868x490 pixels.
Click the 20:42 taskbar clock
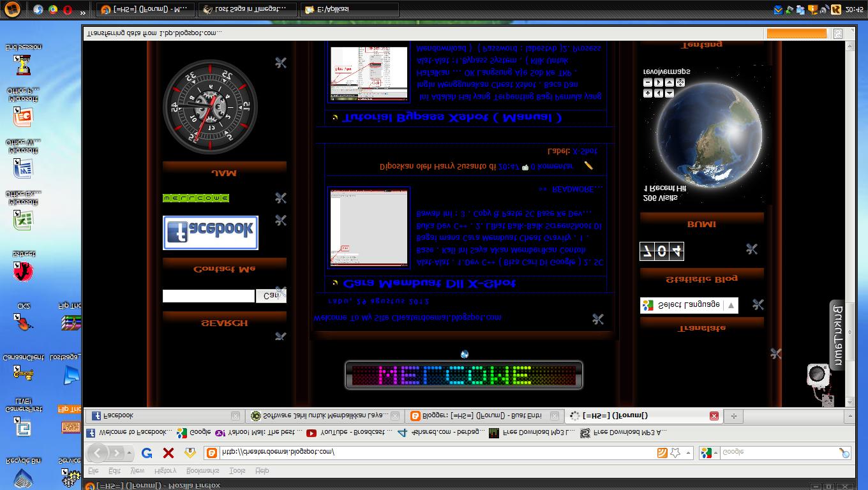(854, 10)
